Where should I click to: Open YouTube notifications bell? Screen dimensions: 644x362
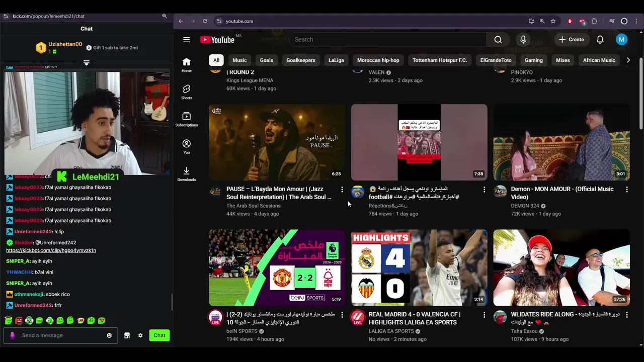[x=600, y=40]
